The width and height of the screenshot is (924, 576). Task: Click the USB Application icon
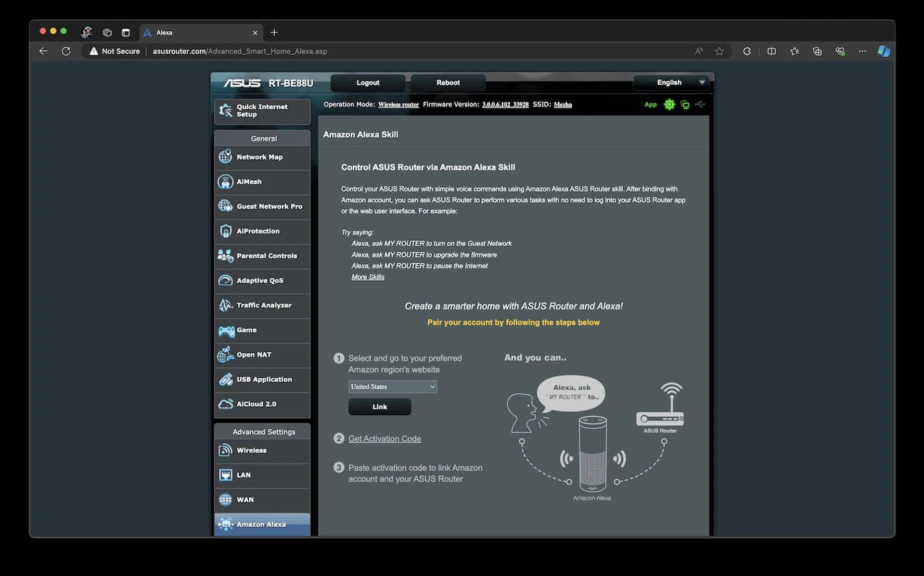[225, 379]
